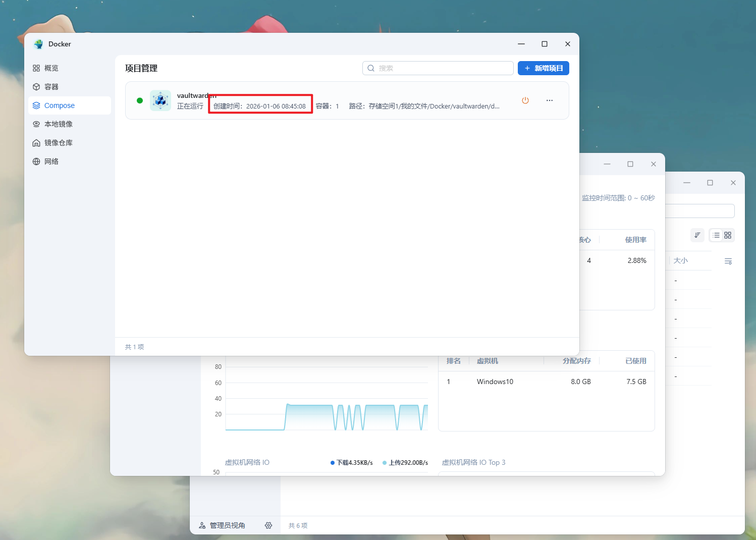Viewport: 756px width, 540px height.
Task: Click the 共 6 项 footer text
Action: coord(298,525)
